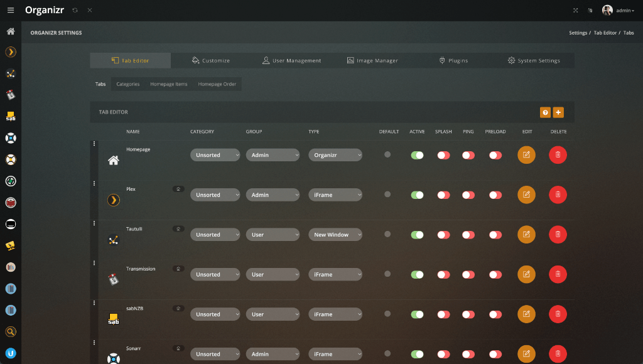Edit the Homepage tab with the pencil icon
Image resolution: width=643 pixels, height=364 pixels.
tap(526, 154)
